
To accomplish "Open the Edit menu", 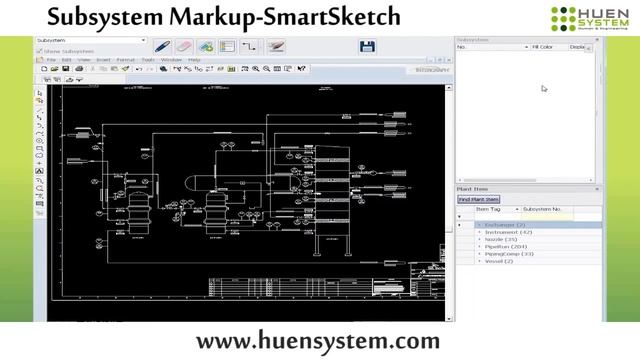I will (x=67, y=60).
